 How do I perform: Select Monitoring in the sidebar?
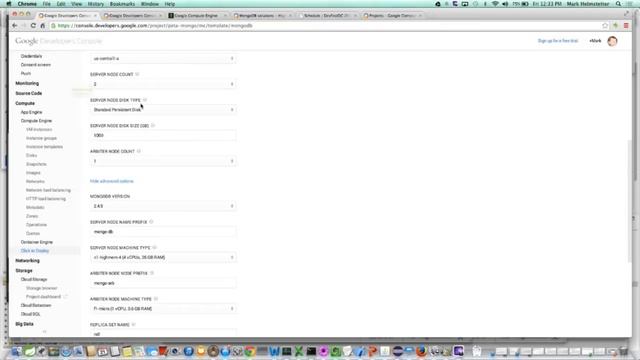(x=27, y=83)
